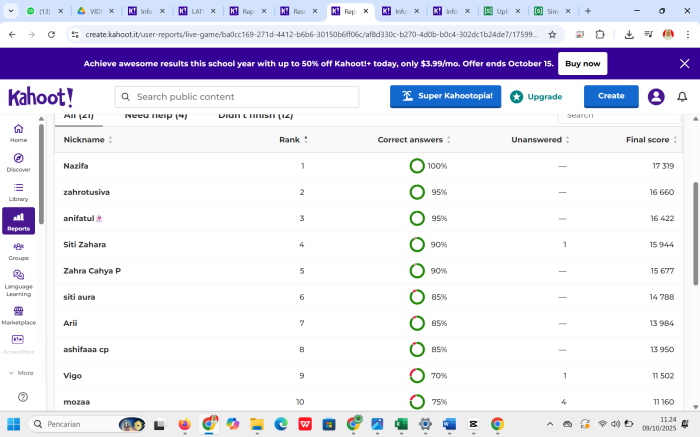Go to Library in sidebar
700x437 pixels.
click(18, 191)
